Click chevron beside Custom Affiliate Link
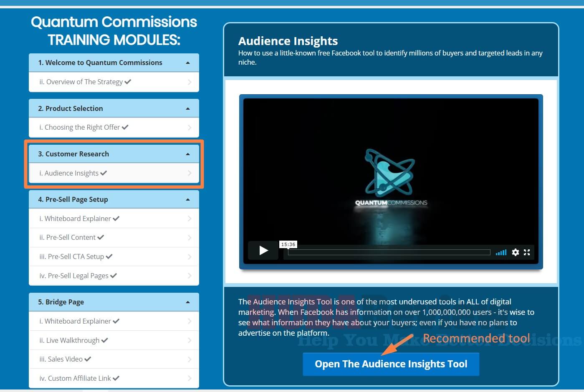584x392 pixels. pyautogui.click(x=190, y=378)
